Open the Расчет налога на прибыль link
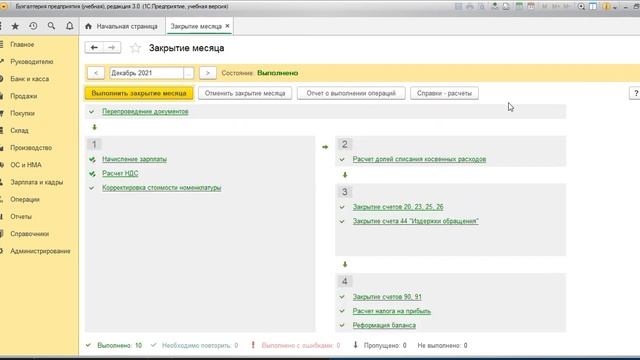 coord(392,311)
